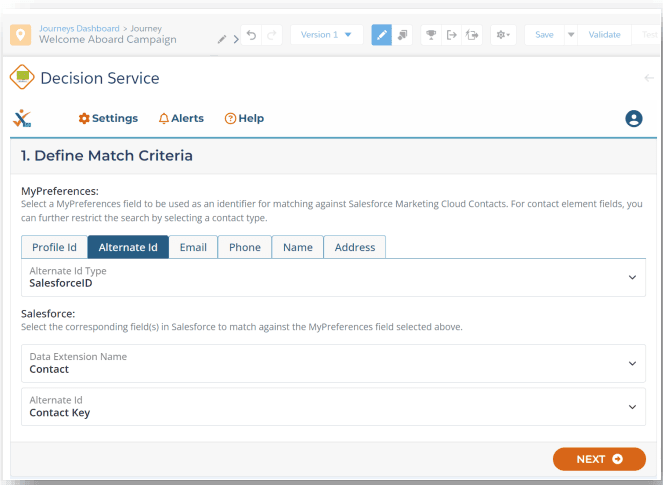Open the goal trophy icon
The height and width of the screenshot is (485, 663).
431,35
